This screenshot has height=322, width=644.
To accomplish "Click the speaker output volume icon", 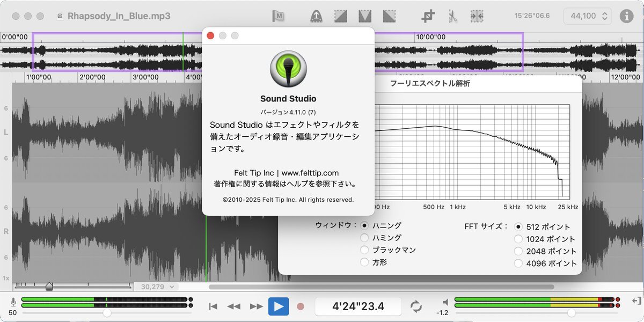I will click(445, 302).
